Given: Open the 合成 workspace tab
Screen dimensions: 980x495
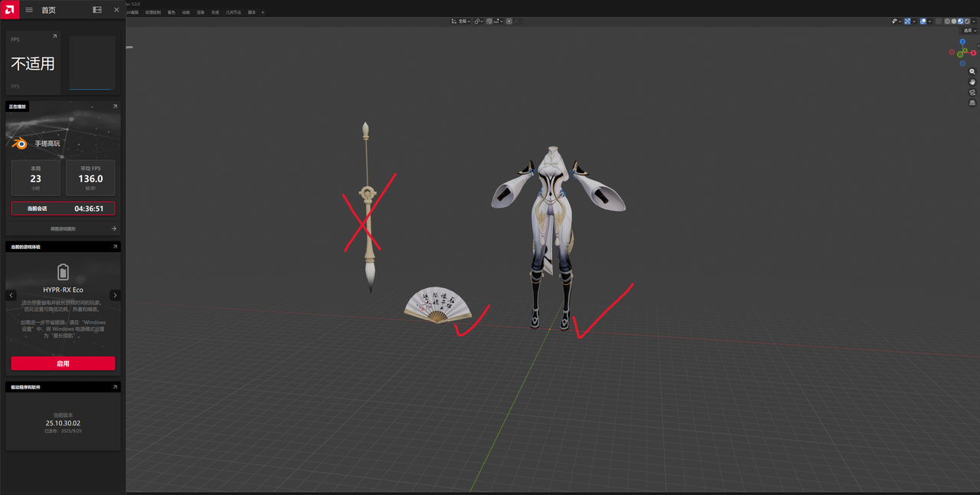Looking at the screenshot, I should [215, 12].
